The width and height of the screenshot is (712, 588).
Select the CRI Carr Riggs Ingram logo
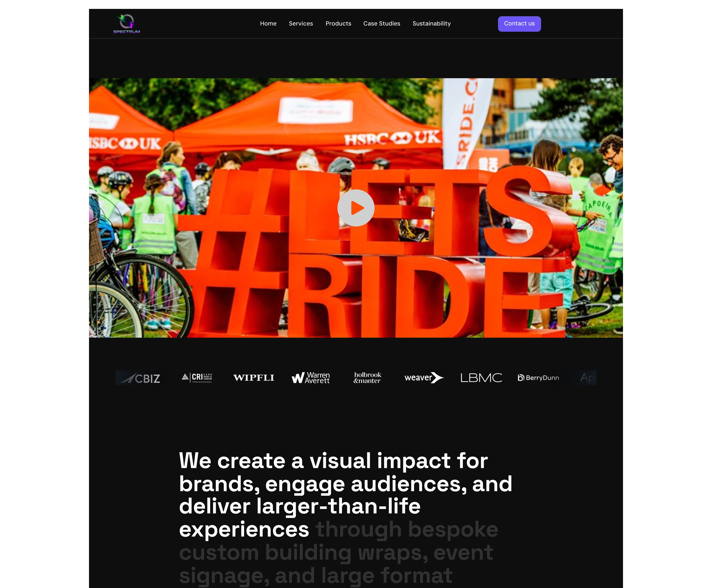[197, 378]
